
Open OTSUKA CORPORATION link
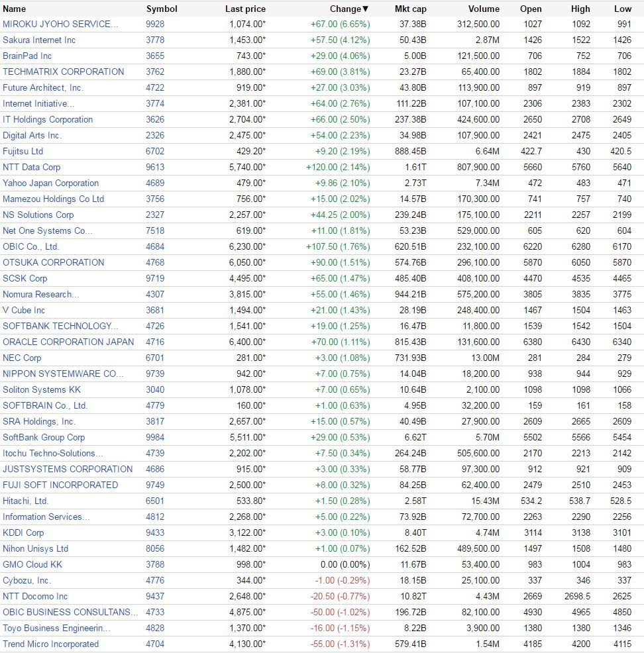[53, 262]
